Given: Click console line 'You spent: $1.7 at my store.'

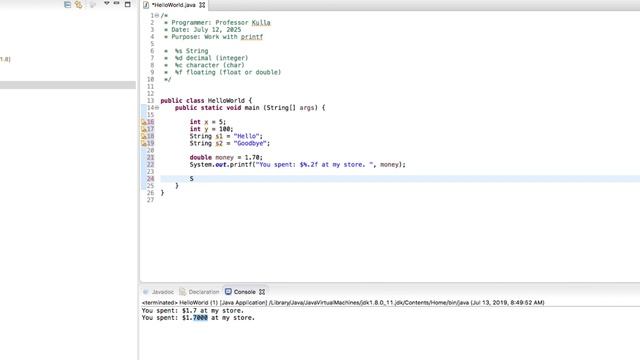Looking at the screenshot, I should click(x=193, y=311).
